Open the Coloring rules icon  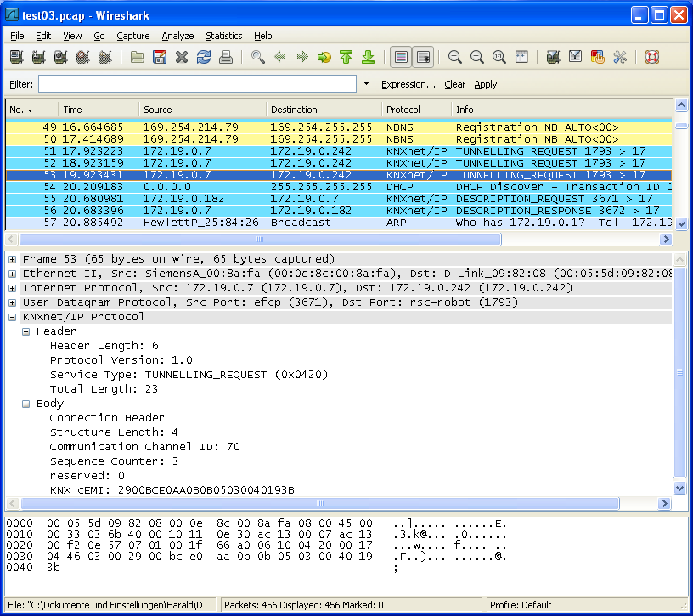coord(598,57)
